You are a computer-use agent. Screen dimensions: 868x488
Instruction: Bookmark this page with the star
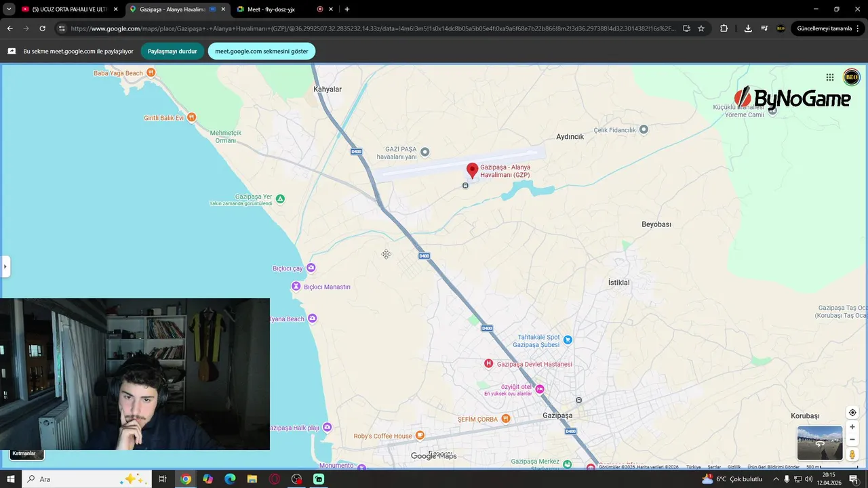701,28
